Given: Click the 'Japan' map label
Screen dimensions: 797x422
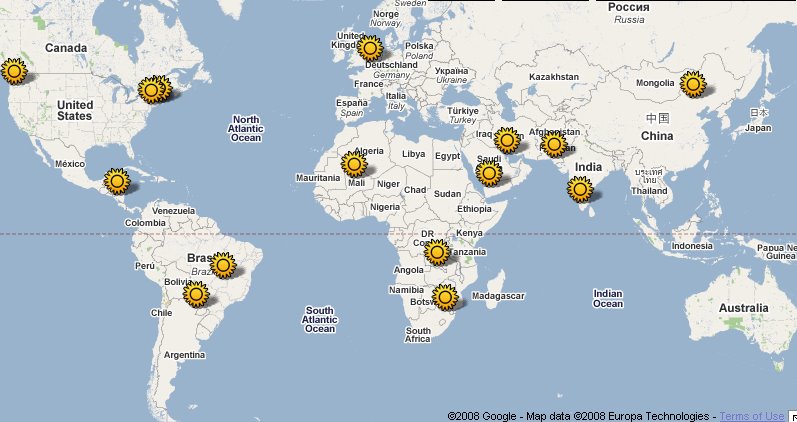Looking at the screenshot, I should 758,128.
